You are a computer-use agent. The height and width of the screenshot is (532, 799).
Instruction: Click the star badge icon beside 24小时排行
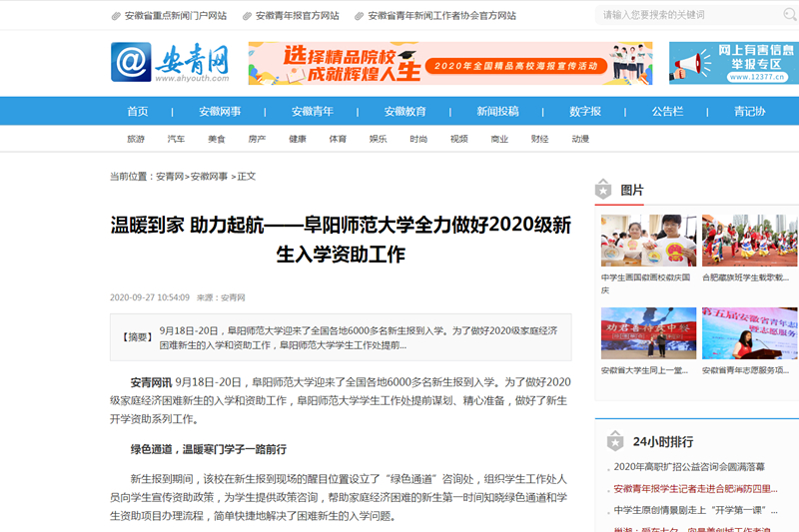[615, 441]
